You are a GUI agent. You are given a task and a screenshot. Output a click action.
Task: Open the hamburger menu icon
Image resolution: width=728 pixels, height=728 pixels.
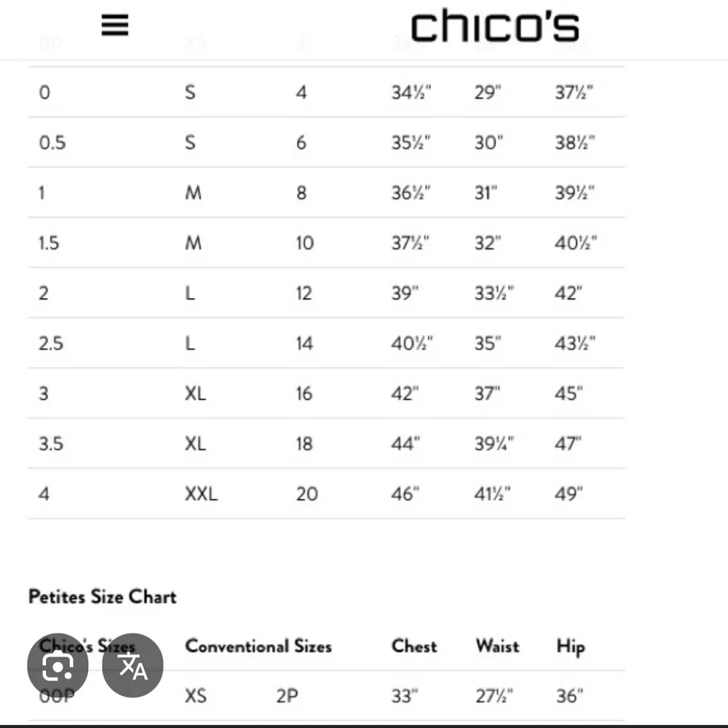[x=115, y=25]
